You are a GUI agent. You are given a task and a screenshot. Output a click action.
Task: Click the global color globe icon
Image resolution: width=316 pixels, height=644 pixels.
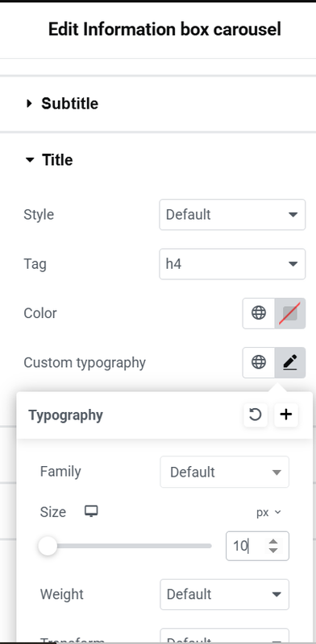coord(259,313)
